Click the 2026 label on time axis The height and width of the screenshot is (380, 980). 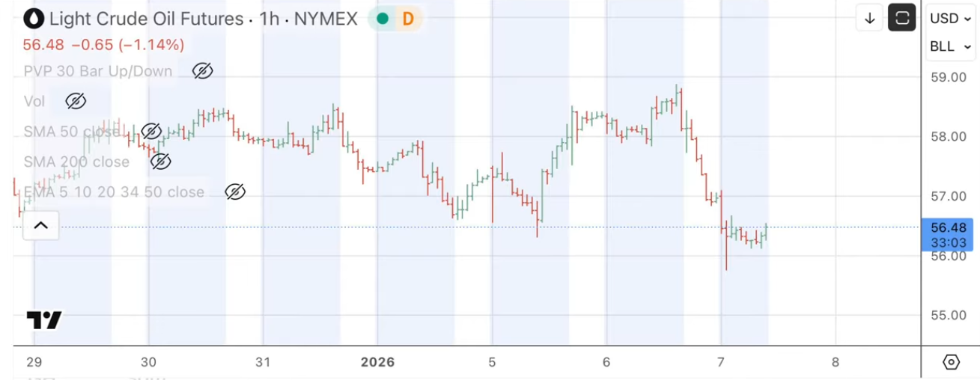(x=377, y=362)
